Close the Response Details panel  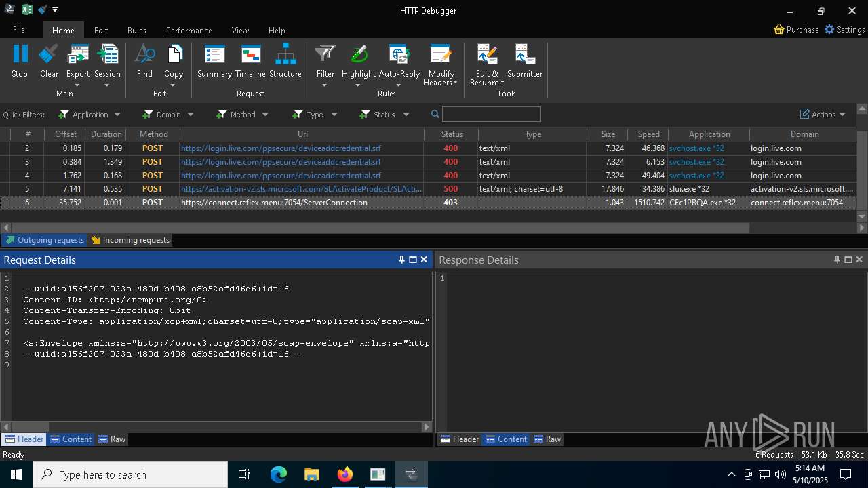pyautogui.click(x=859, y=260)
